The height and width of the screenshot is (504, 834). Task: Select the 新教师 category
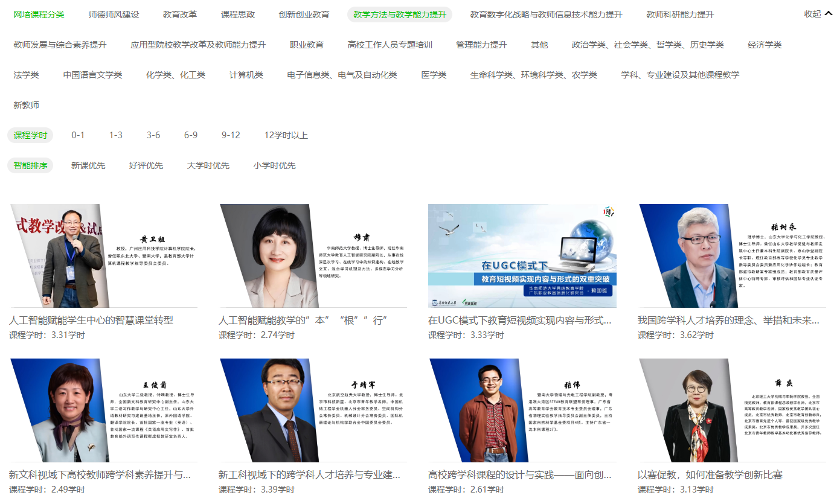pos(26,105)
